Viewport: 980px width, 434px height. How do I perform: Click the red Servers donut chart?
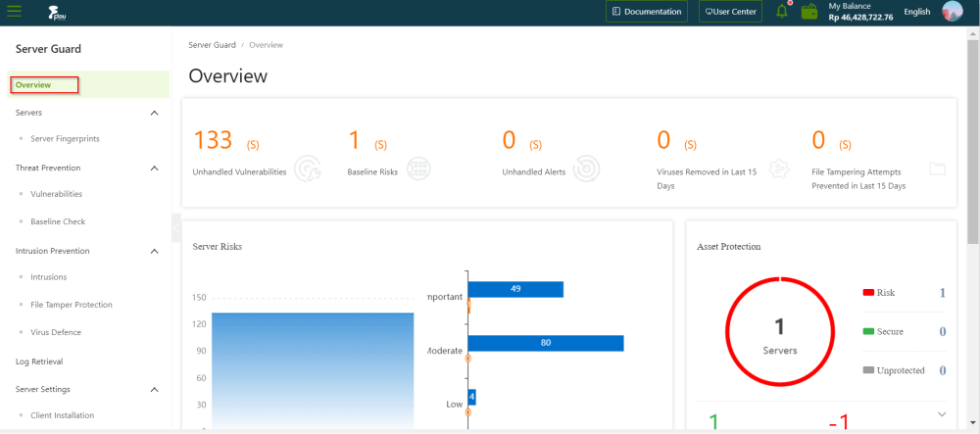(x=779, y=331)
